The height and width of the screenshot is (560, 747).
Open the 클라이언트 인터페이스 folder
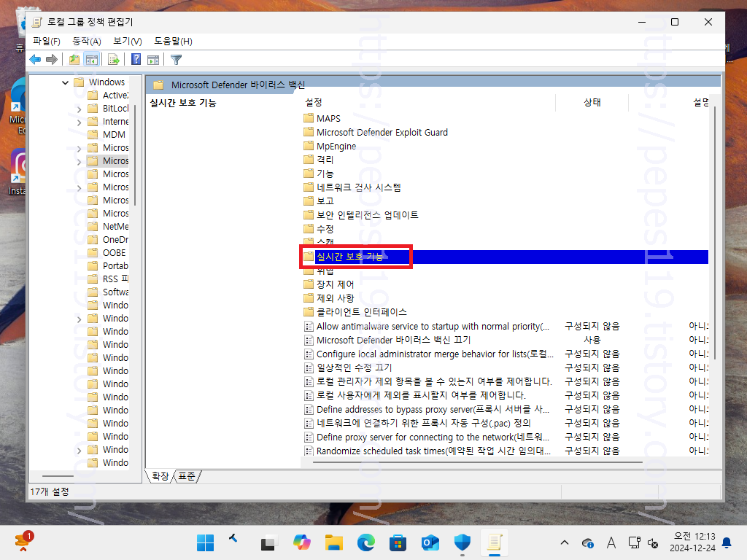pyautogui.click(x=355, y=312)
